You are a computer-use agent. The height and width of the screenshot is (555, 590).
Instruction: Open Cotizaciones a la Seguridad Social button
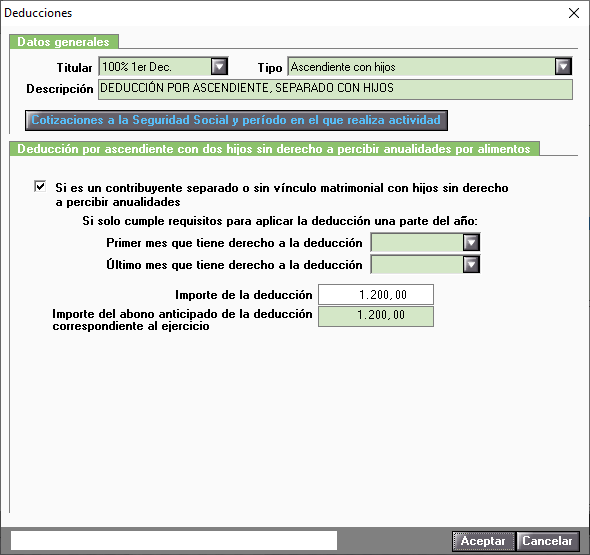tap(236, 120)
